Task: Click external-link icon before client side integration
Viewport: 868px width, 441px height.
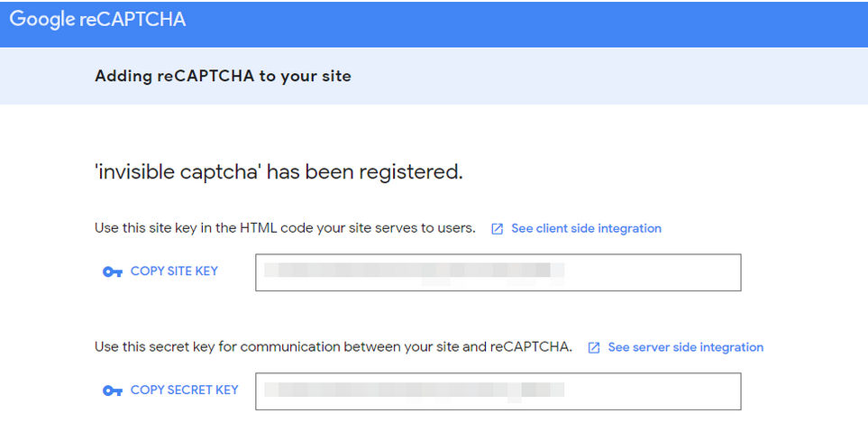Action: click(x=498, y=229)
